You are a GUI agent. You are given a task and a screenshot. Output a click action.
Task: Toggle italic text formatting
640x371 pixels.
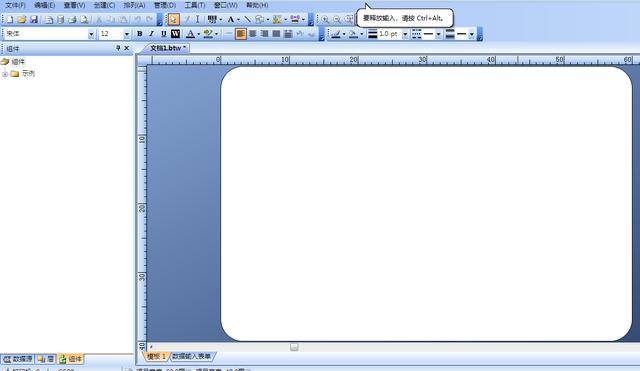pos(151,34)
